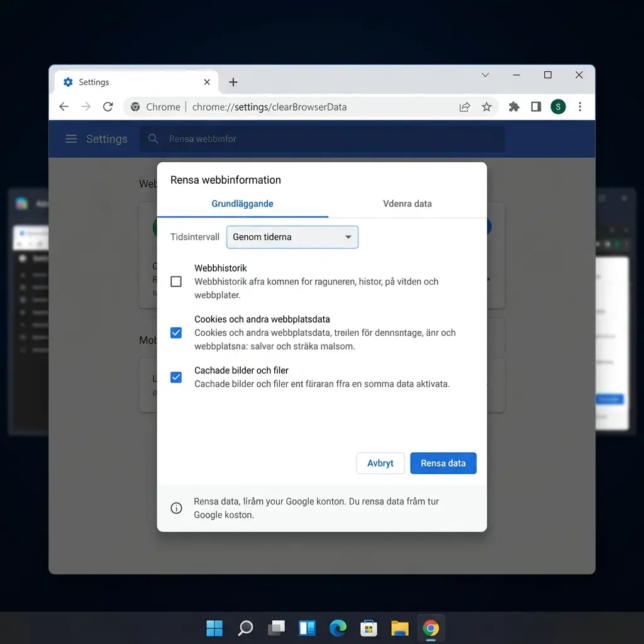Uncheck Cachade bilder och filer
The image size is (644, 644).
[x=176, y=377]
